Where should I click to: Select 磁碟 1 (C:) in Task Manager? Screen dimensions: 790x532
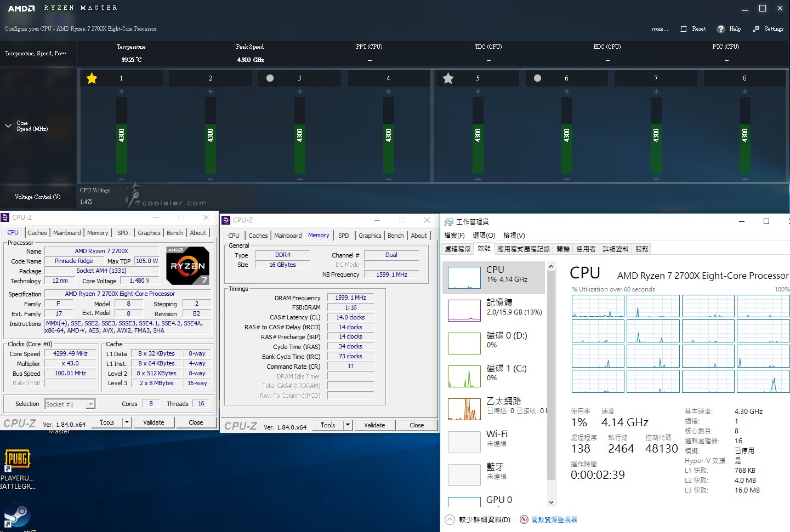click(495, 376)
